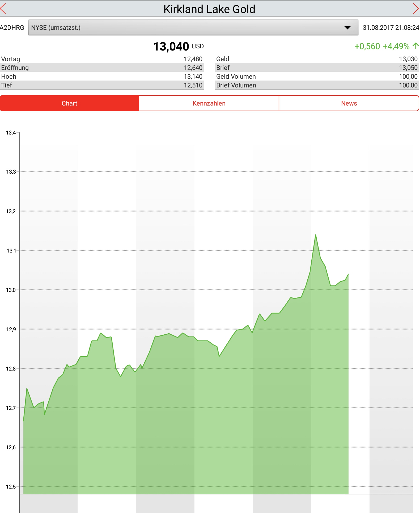420x513 pixels.
Task: Select the Chart tab
Action: (70, 103)
